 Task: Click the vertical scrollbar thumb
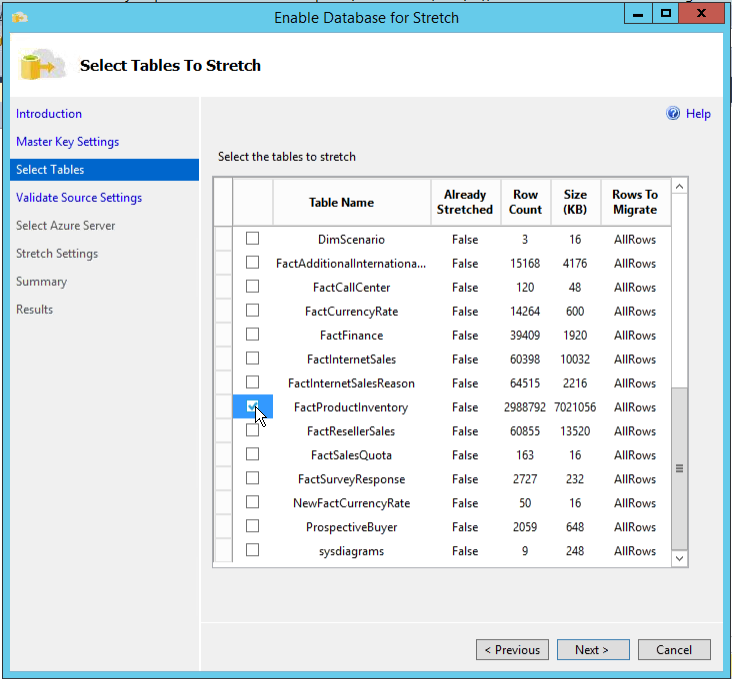[679, 468]
